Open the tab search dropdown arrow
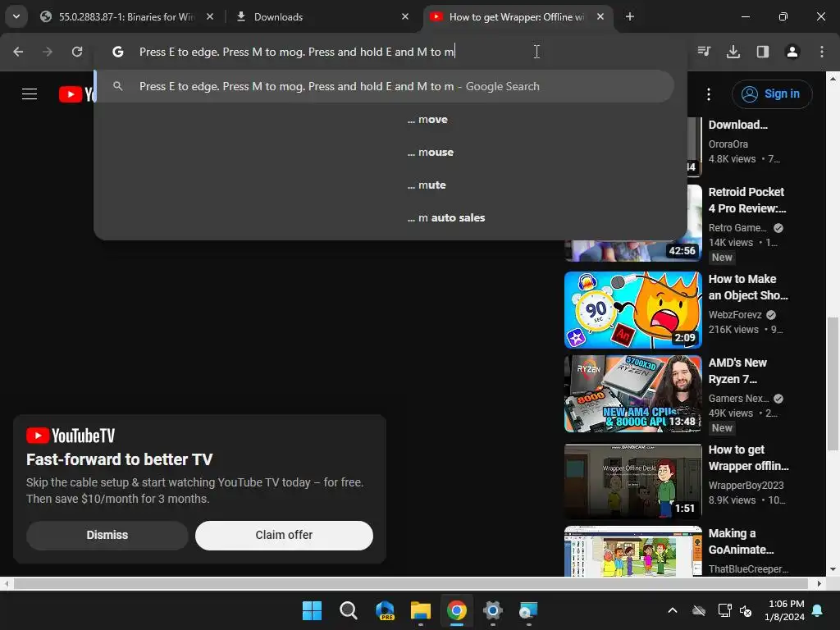The height and width of the screenshot is (630, 840). (16, 16)
